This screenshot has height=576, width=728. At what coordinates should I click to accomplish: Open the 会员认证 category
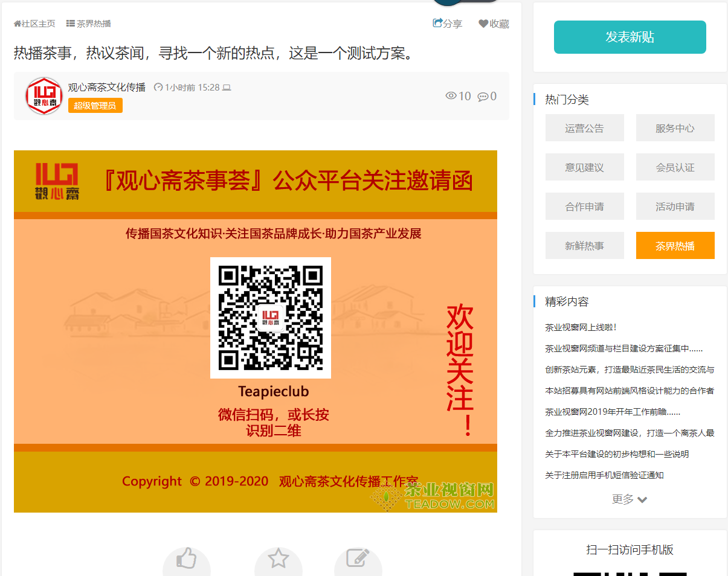[675, 167]
